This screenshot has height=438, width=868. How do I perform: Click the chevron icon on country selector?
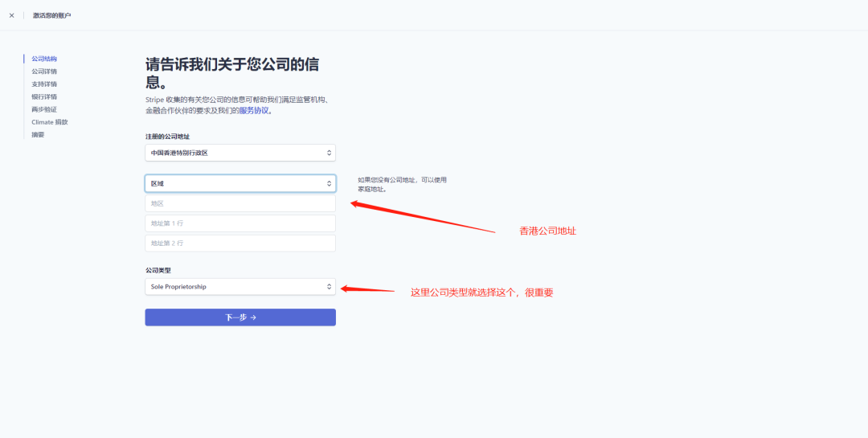coord(329,153)
